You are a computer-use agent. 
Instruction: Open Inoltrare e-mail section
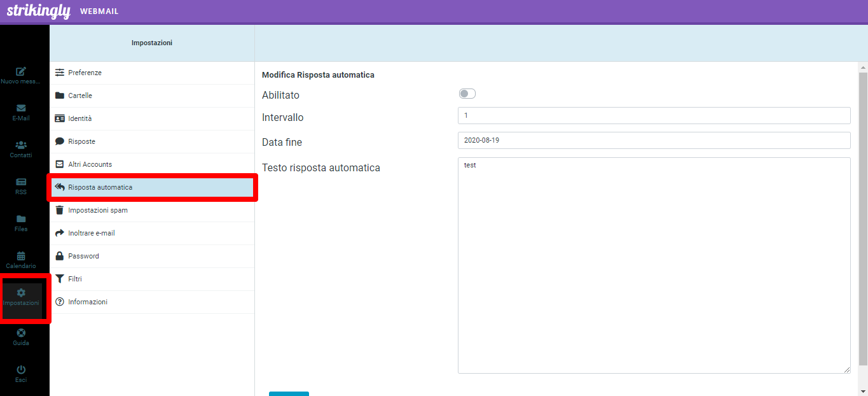pyautogui.click(x=152, y=233)
